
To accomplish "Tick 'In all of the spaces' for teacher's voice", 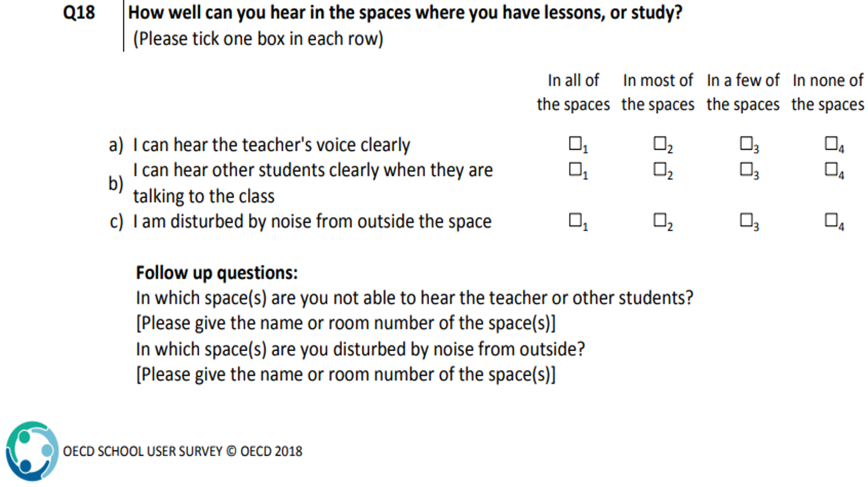I will [575, 143].
